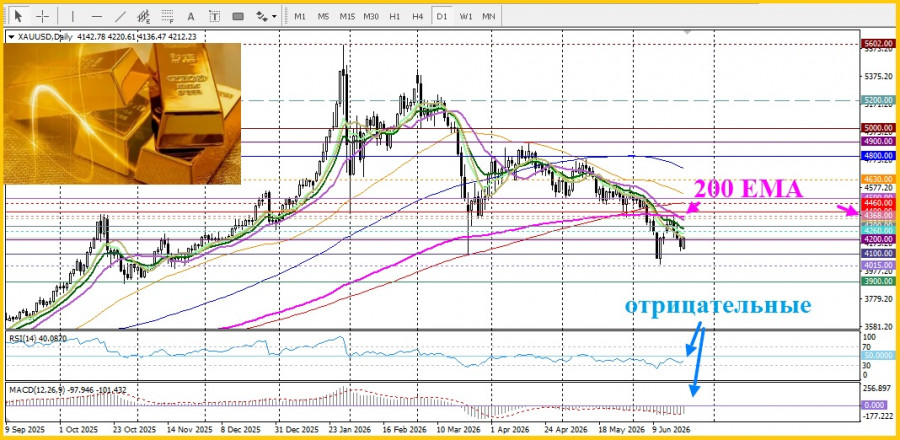The height and width of the screenshot is (440, 900).
Task: Click the 4015.00 price level label
Action: coord(879,265)
